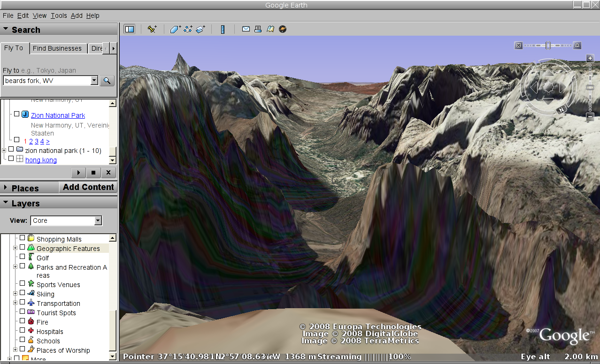Collapse the Search panel
600x364 pixels.
[6, 29]
